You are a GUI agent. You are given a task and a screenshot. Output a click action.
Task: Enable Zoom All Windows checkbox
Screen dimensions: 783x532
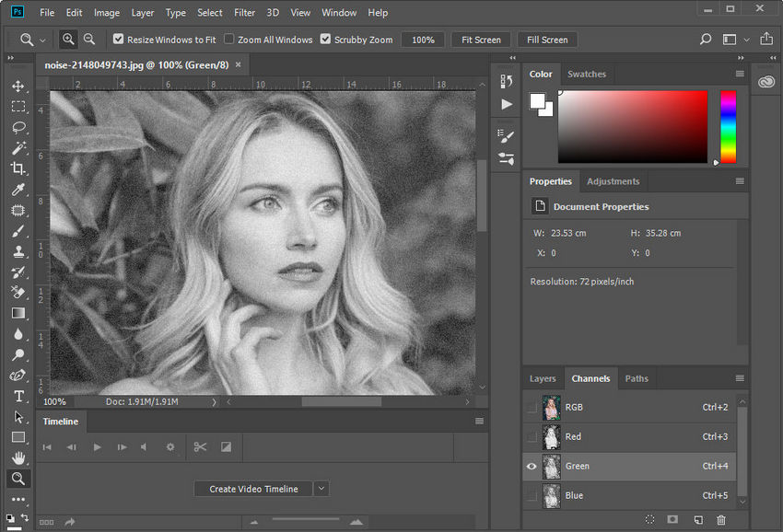228,39
